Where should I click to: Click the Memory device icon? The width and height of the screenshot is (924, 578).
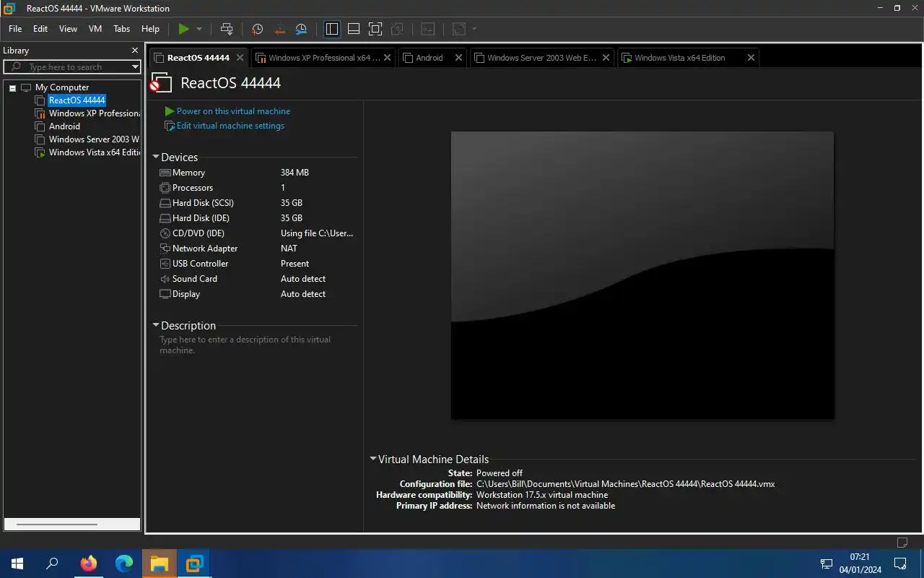165,173
